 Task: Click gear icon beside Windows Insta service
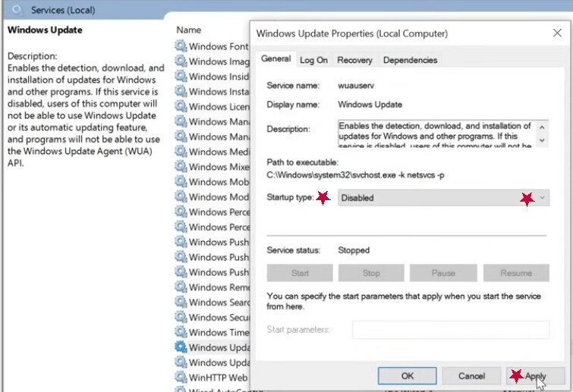[181, 91]
